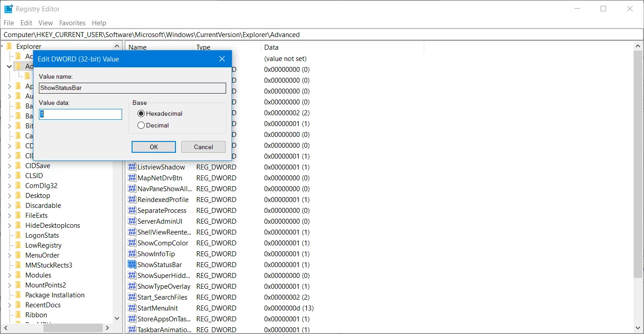Click the Discardable folder icon
Screen dimensions: 644x334
tap(18, 205)
